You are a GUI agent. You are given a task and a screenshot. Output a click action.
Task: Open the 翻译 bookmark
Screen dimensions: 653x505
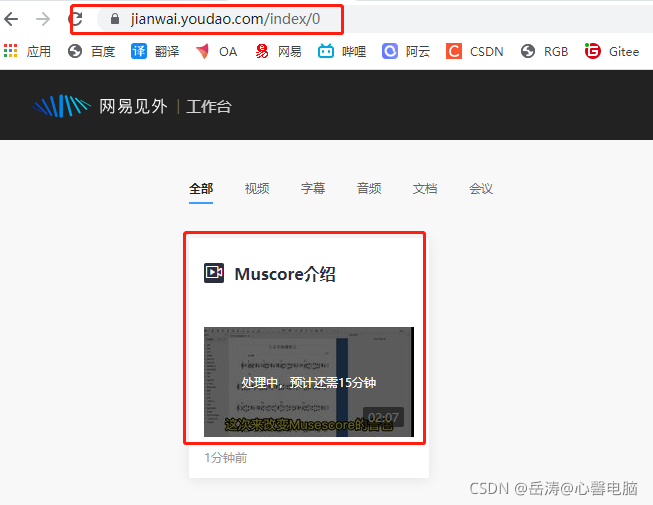point(155,51)
